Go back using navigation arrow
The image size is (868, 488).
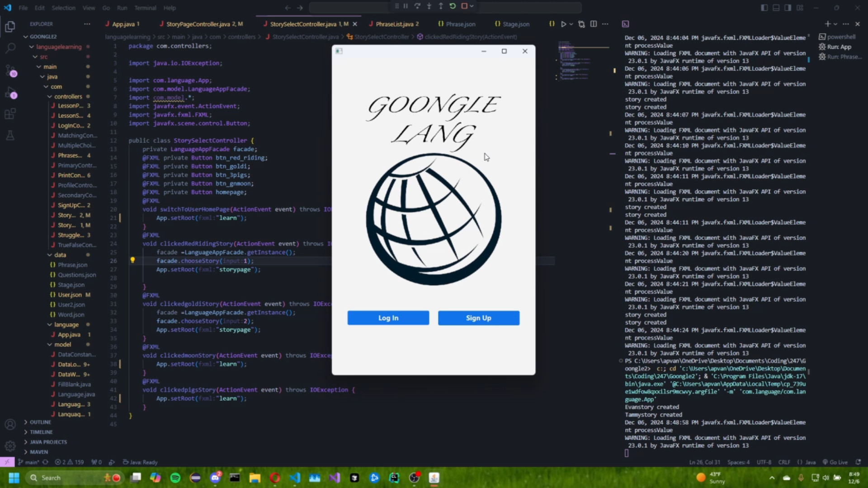point(288,8)
